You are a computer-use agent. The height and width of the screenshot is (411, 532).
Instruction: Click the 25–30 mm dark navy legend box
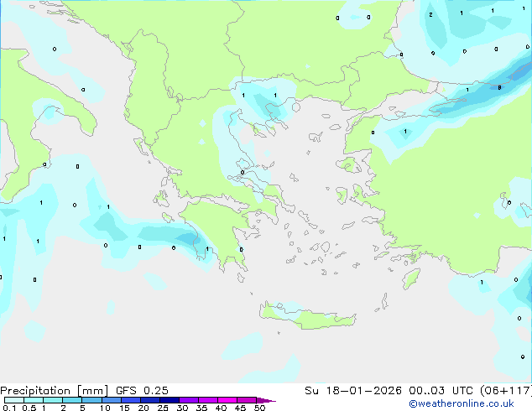coord(169,400)
